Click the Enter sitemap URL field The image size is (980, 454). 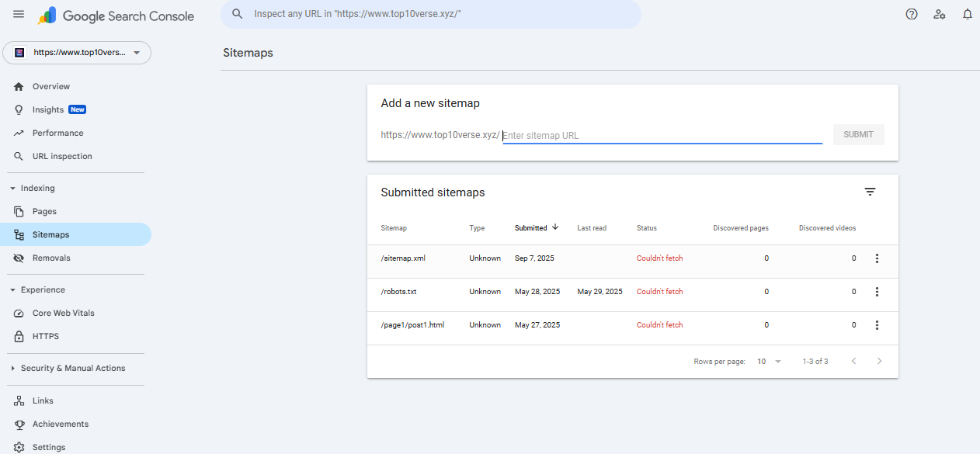[662, 136]
